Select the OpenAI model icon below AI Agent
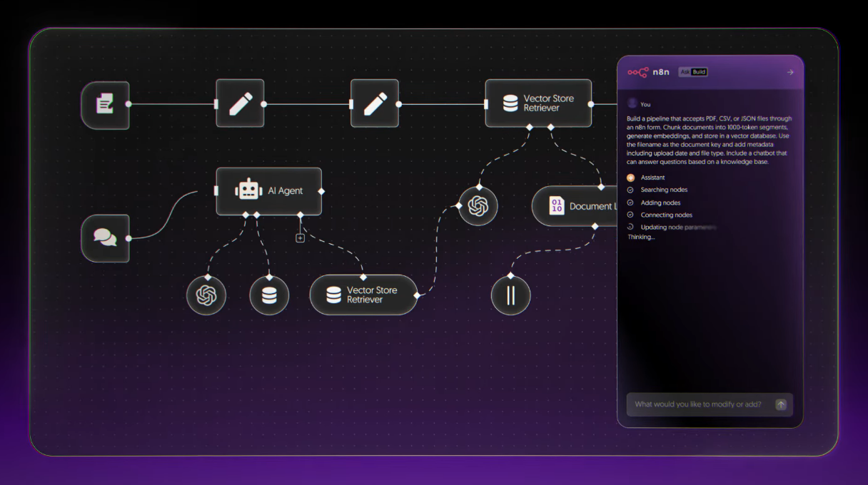The width and height of the screenshot is (868, 485). pos(206,295)
